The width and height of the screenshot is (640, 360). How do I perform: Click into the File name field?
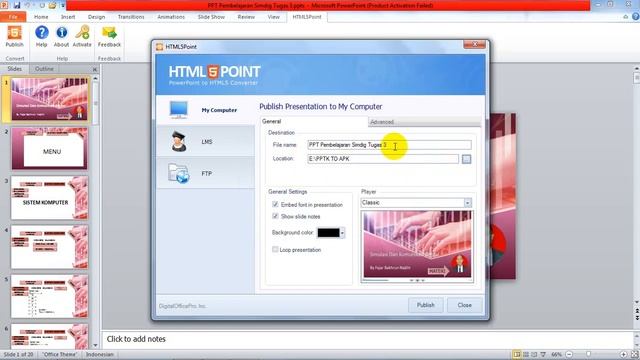click(x=389, y=145)
